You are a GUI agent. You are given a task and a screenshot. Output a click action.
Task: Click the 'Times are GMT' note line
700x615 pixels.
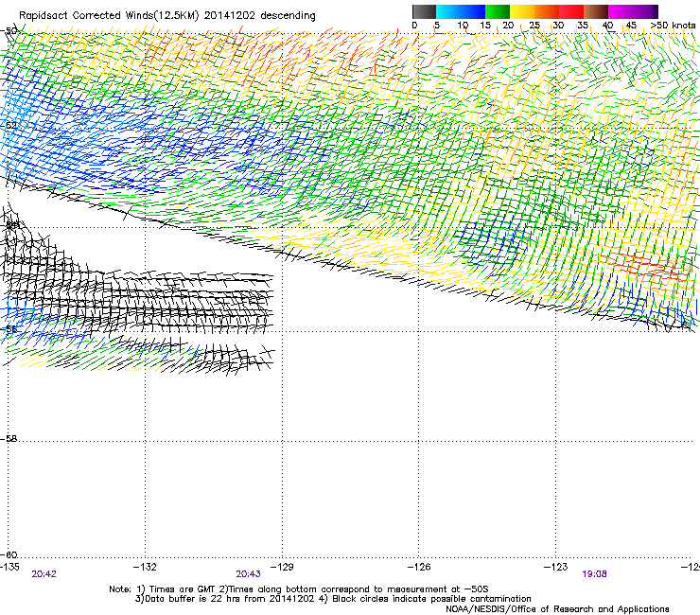(299, 589)
